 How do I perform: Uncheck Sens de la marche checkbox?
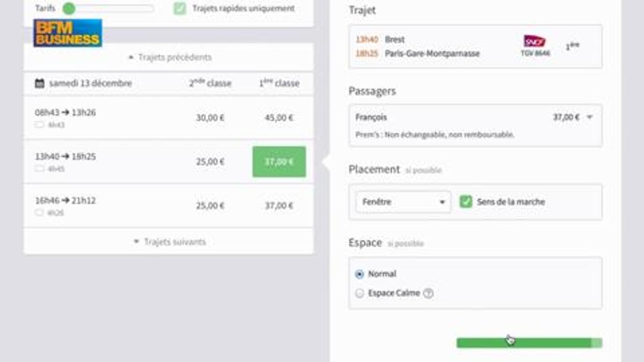coord(466,202)
